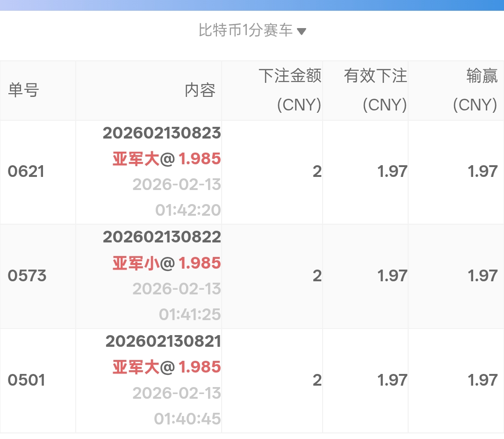Click the 下注金额 (CNY) column header

[290, 90]
